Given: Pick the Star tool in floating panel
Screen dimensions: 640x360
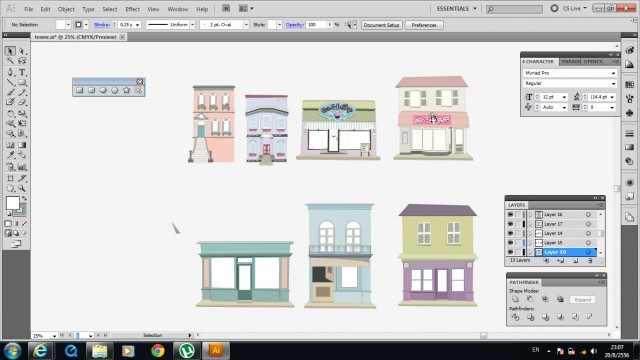Looking at the screenshot, I should [127, 90].
